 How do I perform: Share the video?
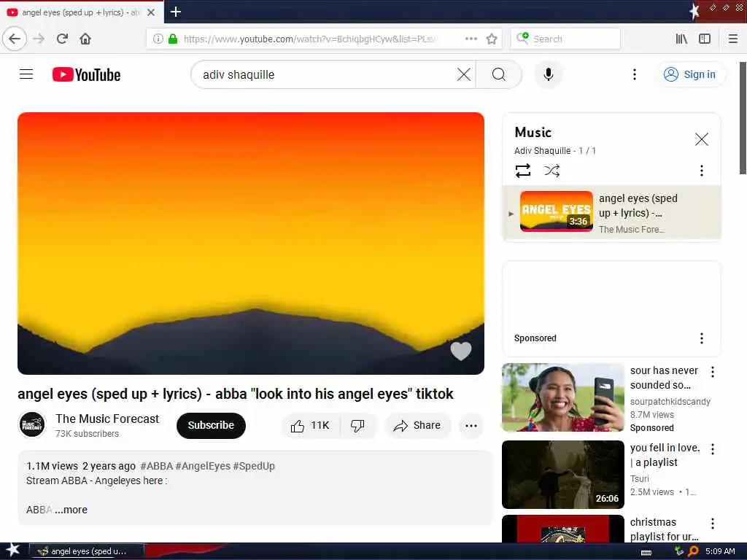pyautogui.click(x=417, y=425)
